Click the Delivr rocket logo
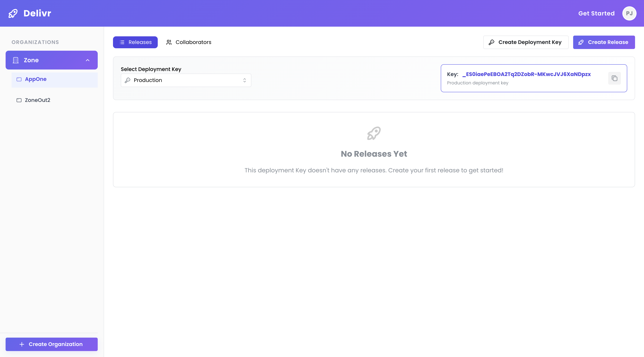 coord(13,13)
